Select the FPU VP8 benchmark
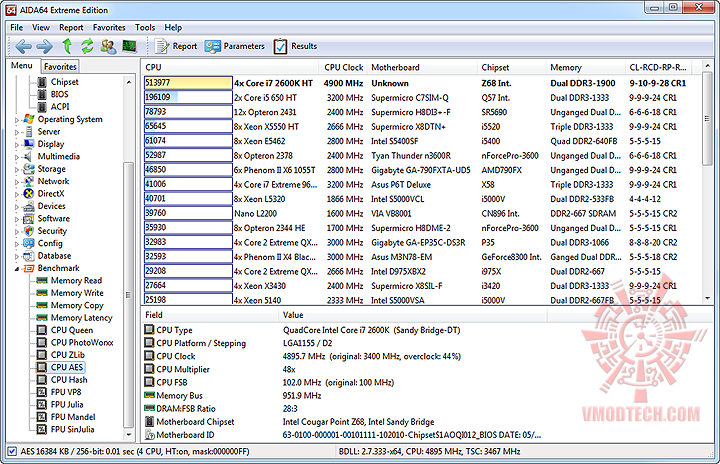 tap(59, 392)
